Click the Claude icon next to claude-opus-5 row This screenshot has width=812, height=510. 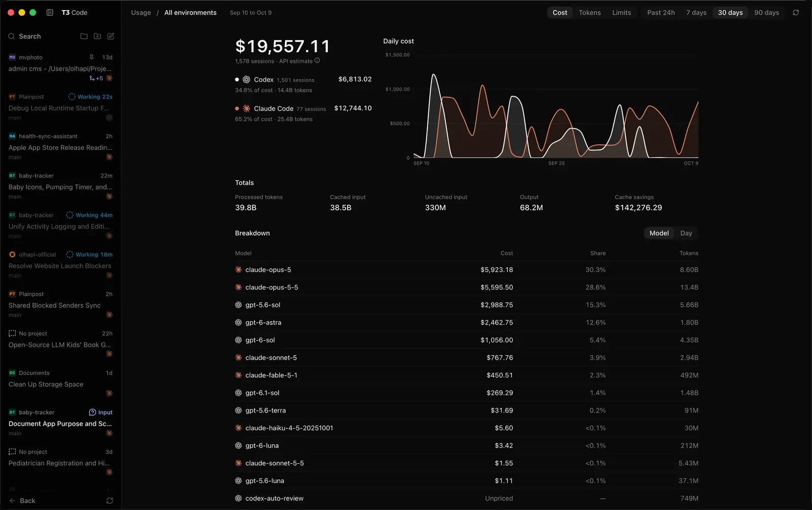point(239,270)
